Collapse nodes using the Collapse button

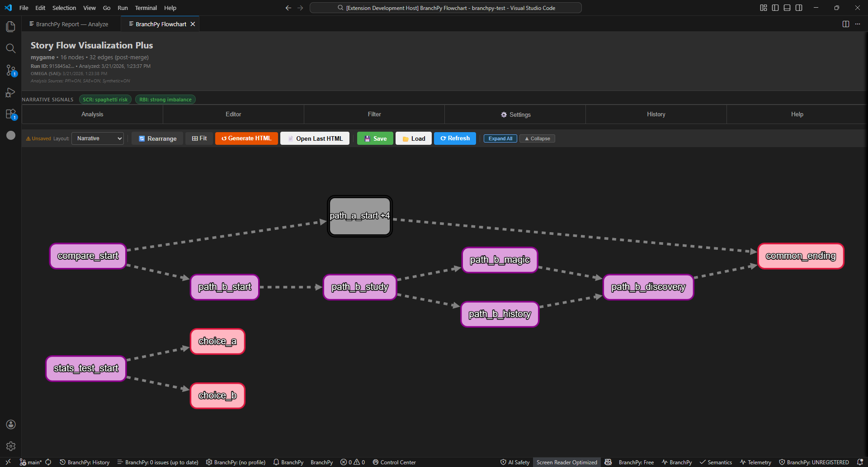pos(537,138)
